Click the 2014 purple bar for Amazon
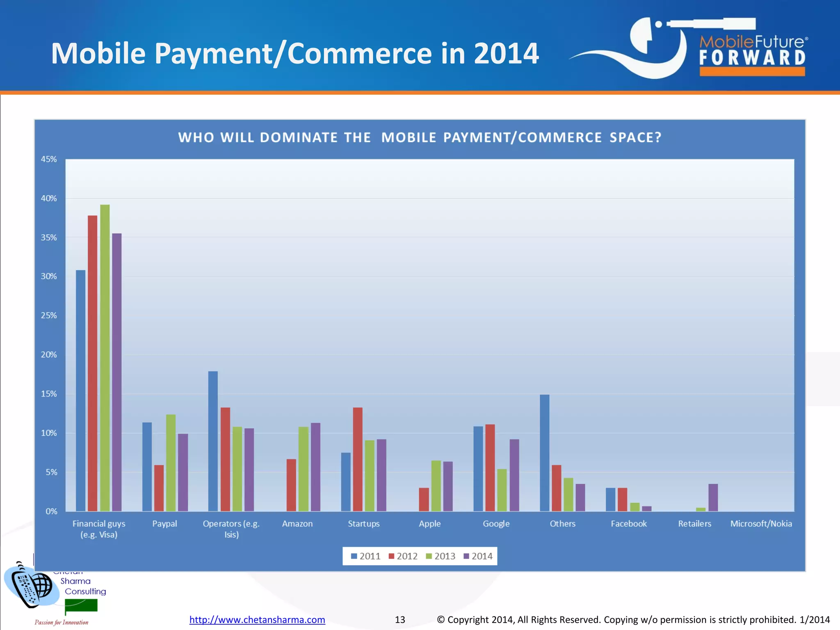Screen dimensions: 840x630 coord(315,467)
